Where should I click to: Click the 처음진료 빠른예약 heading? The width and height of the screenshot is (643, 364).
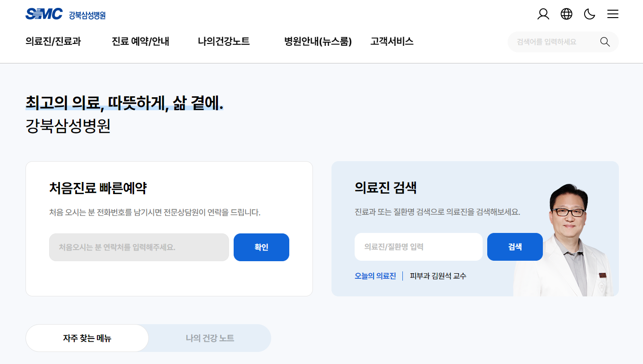tap(98, 188)
